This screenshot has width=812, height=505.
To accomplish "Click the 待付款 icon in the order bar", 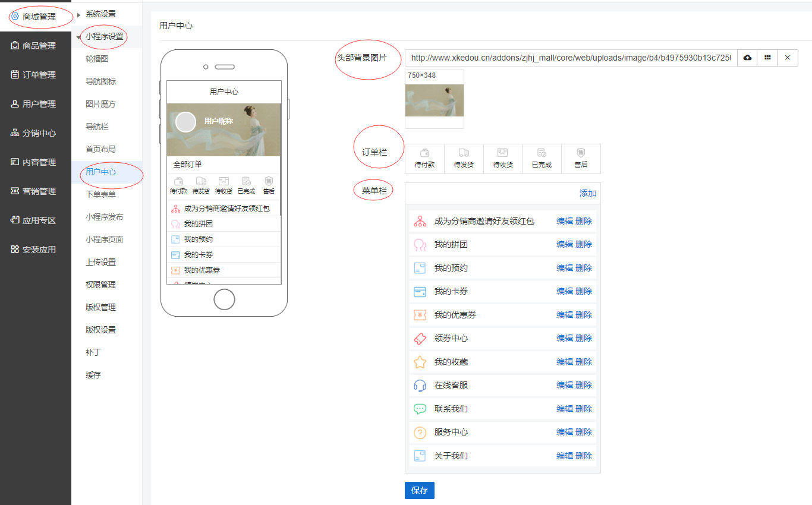I will (x=424, y=153).
